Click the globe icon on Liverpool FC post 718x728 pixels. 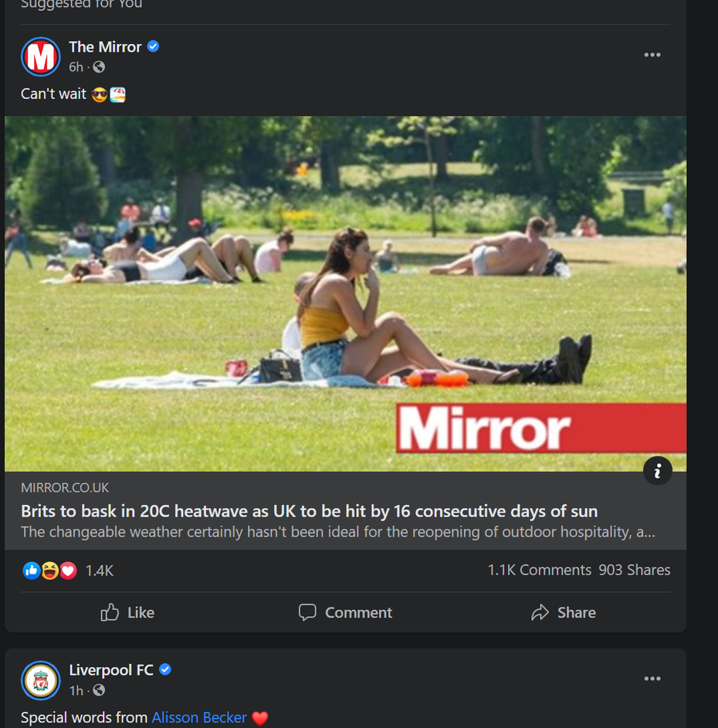(97, 691)
